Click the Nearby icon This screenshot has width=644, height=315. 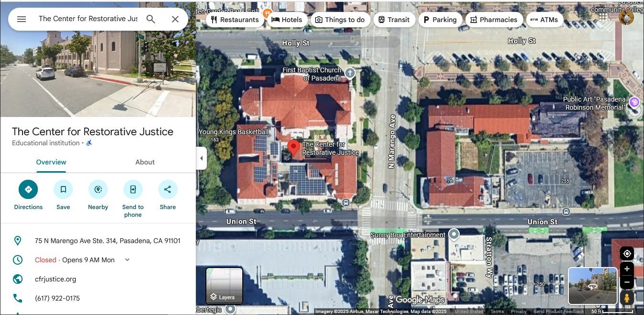tap(98, 189)
